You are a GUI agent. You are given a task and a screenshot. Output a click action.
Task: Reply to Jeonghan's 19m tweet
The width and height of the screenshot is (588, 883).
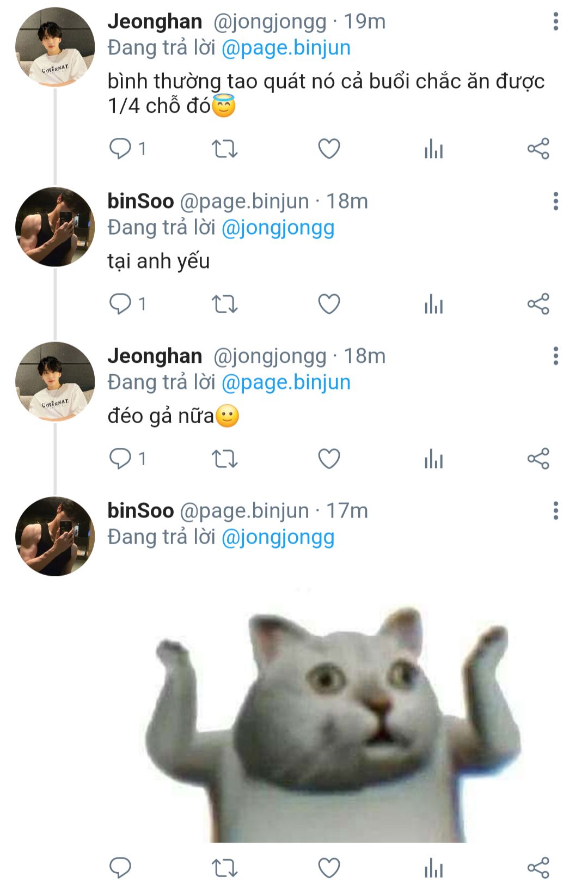[120, 148]
